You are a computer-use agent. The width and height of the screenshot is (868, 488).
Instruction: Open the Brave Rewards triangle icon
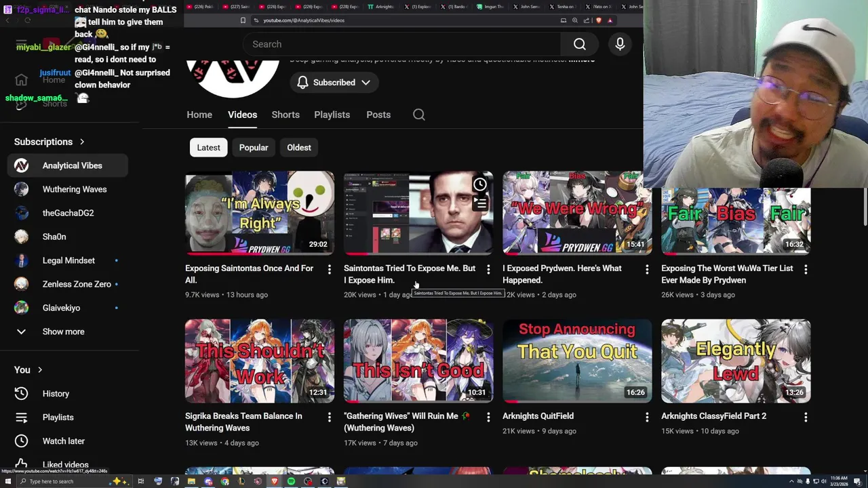610,20
